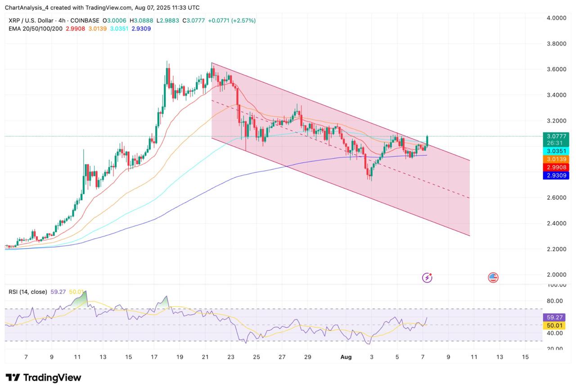Viewport: 576px width, 392px height.
Task: Click the blue 2.9309 EMA price tag
Action: point(556,175)
